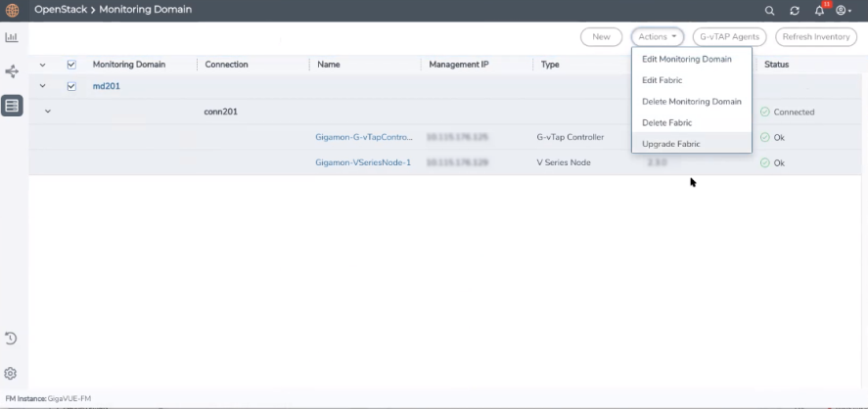Viewport: 868px width, 409px height.
Task: Choose Edit Monitoring Domain from menu
Action: (x=686, y=60)
